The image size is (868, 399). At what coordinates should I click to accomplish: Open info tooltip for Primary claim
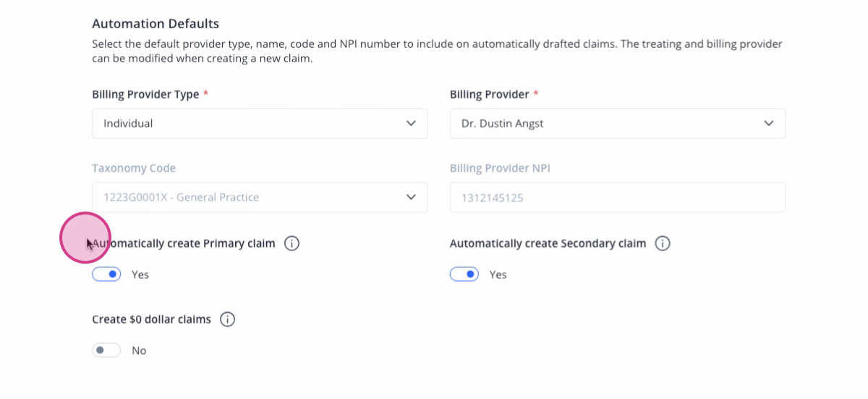(x=292, y=243)
